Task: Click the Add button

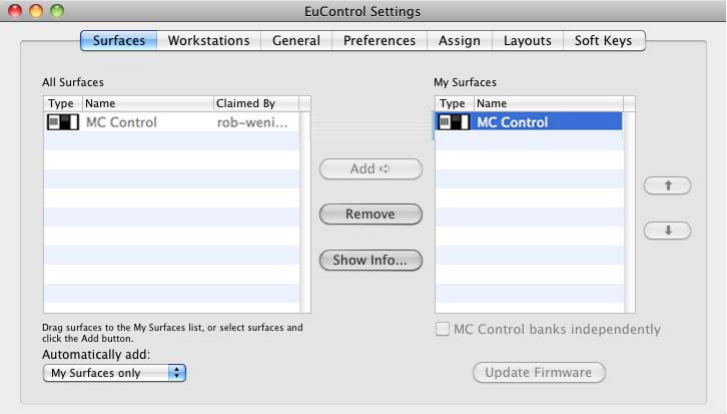Action: point(370,169)
